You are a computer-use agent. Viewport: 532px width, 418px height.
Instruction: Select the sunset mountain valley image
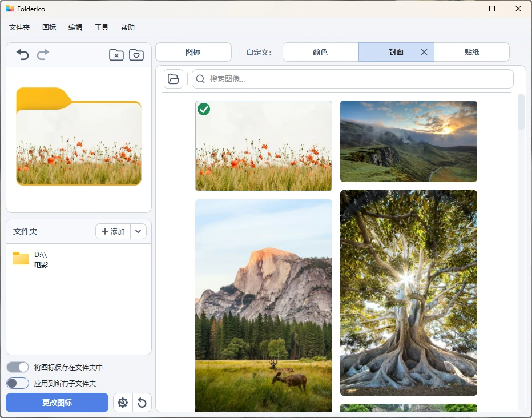click(409, 141)
